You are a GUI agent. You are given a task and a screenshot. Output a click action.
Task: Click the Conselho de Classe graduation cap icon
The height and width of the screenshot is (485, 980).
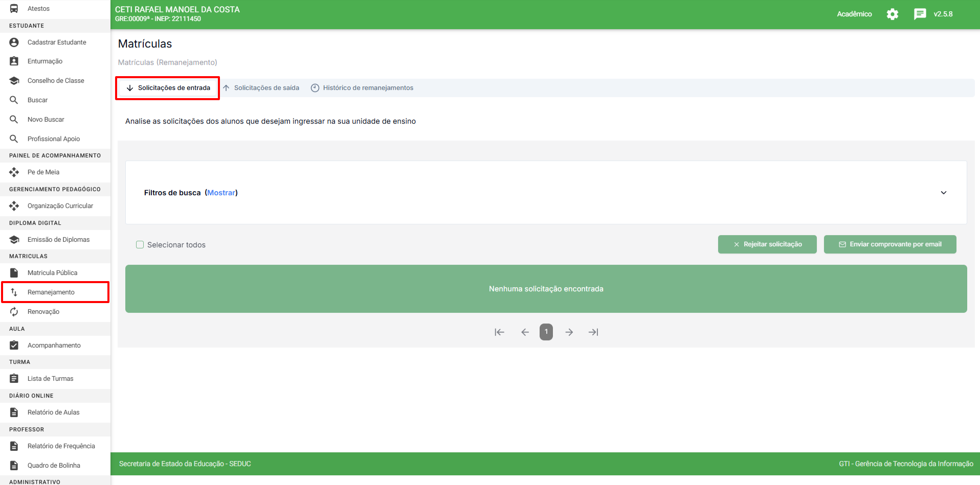[14, 81]
